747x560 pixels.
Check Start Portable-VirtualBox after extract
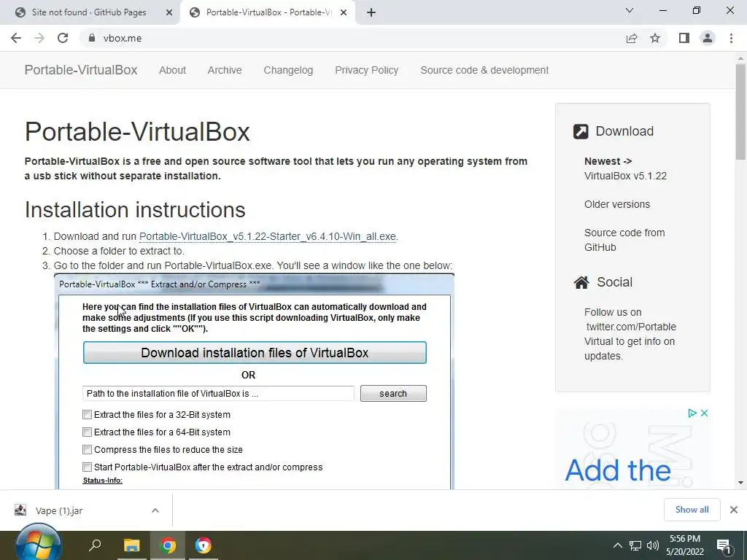(x=88, y=467)
